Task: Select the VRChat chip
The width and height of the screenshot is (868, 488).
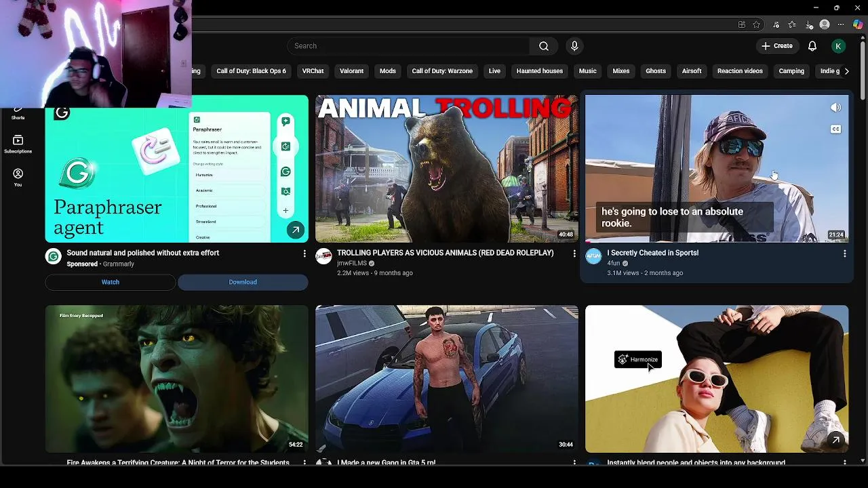Action: pyautogui.click(x=313, y=71)
